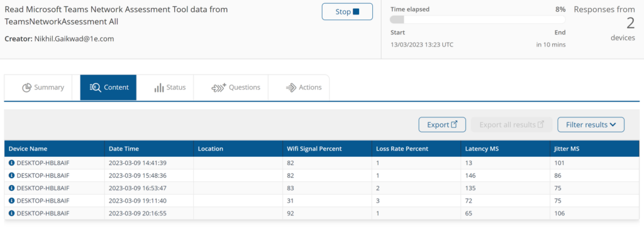Image resolution: width=644 pixels, height=236 pixels.
Task: Click the bar chart icon on Status tab
Action: [x=159, y=88]
